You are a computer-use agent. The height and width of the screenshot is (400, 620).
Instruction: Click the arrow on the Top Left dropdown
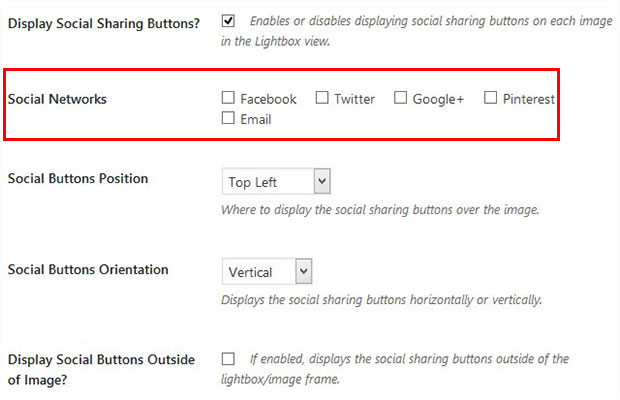pyautogui.click(x=322, y=181)
